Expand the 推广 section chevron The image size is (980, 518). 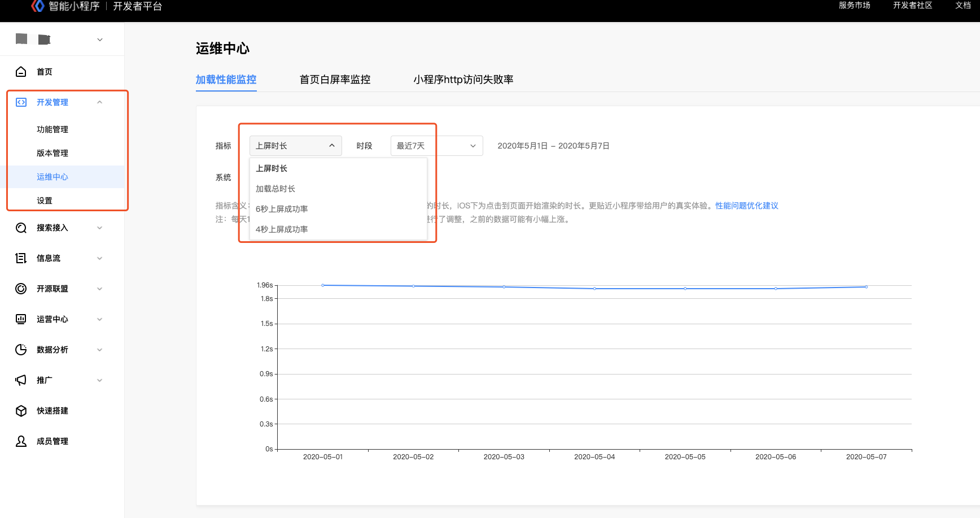pos(100,380)
